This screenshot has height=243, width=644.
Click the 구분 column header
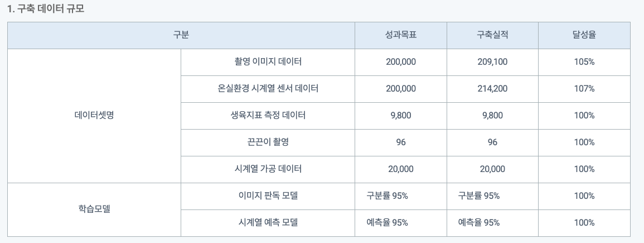(x=181, y=35)
